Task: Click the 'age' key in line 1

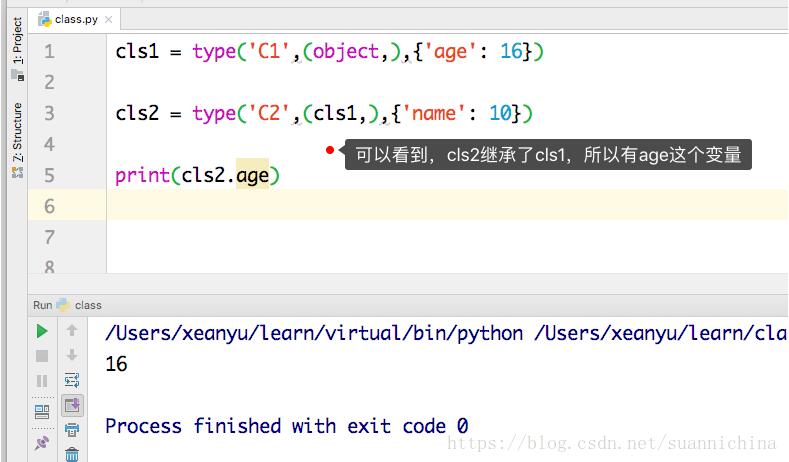Action: (450, 52)
